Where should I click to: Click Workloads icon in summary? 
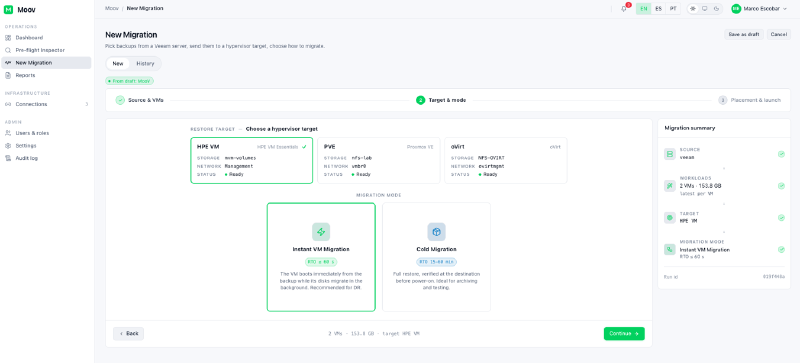pos(669,186)
